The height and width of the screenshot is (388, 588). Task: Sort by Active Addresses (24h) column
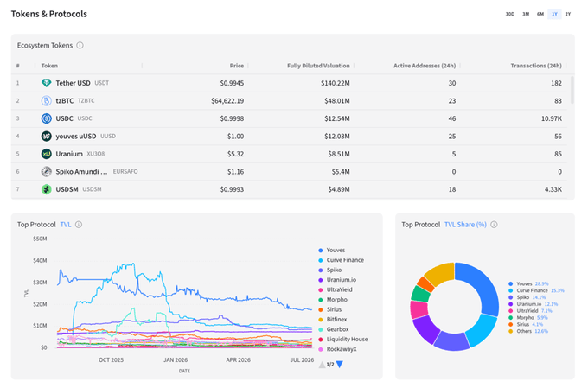coord(425,66)
